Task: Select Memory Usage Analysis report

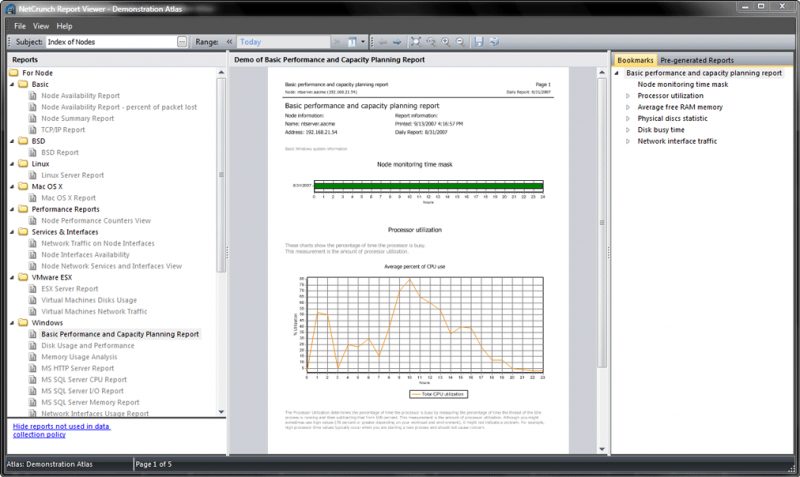Action: [79, 357]
